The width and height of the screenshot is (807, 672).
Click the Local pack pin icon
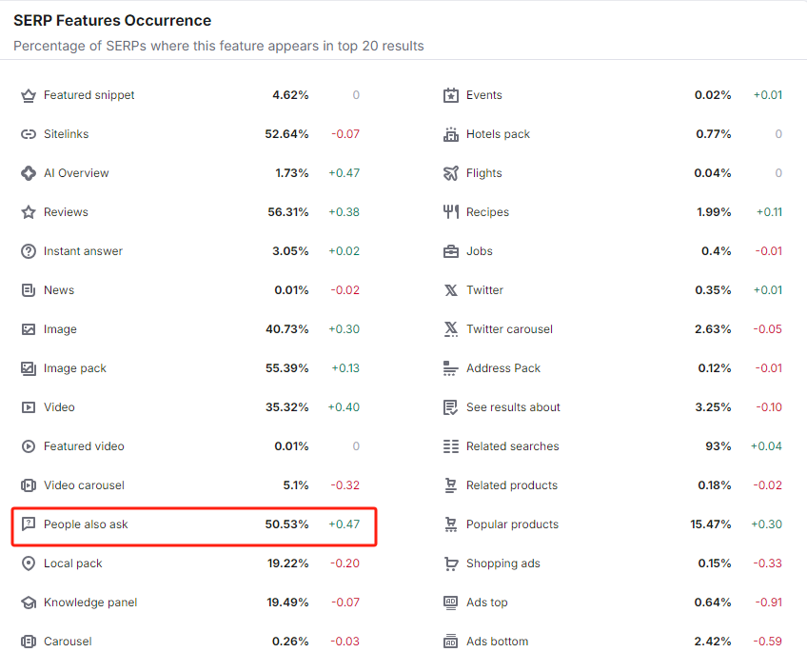coord(29,563)
